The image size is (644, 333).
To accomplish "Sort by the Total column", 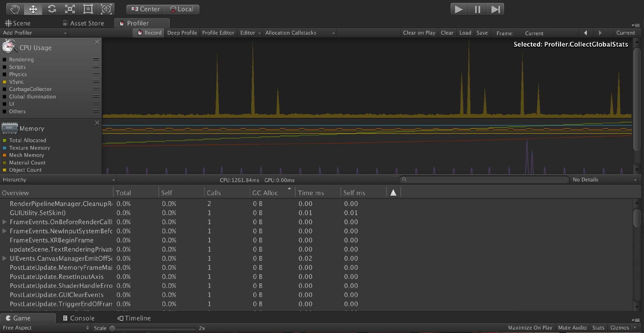I will tap(136, 193).
